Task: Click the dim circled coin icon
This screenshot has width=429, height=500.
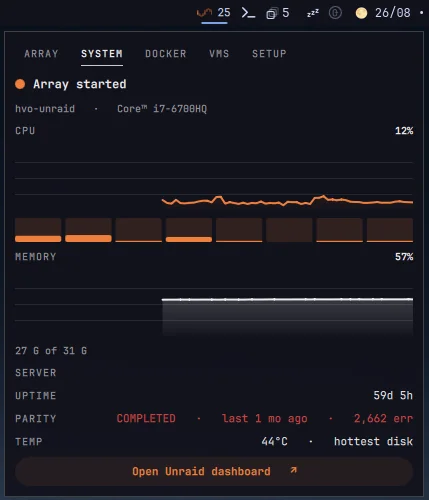Action: [335, 13]
